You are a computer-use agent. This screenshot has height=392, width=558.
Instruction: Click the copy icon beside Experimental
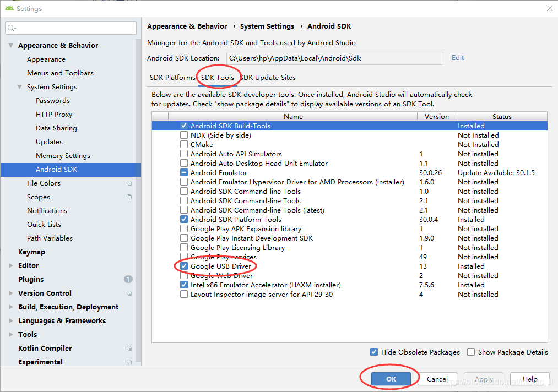(129, 362)
